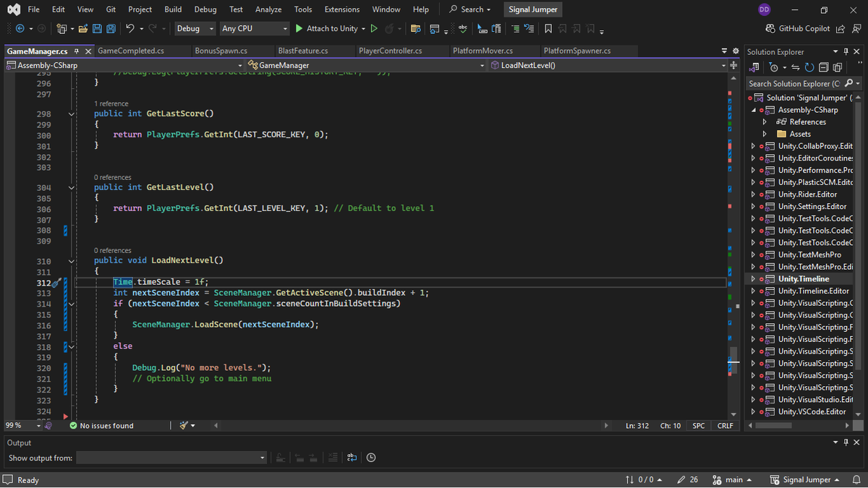
Task: Open the Build menu
Action: click(173, 9)
